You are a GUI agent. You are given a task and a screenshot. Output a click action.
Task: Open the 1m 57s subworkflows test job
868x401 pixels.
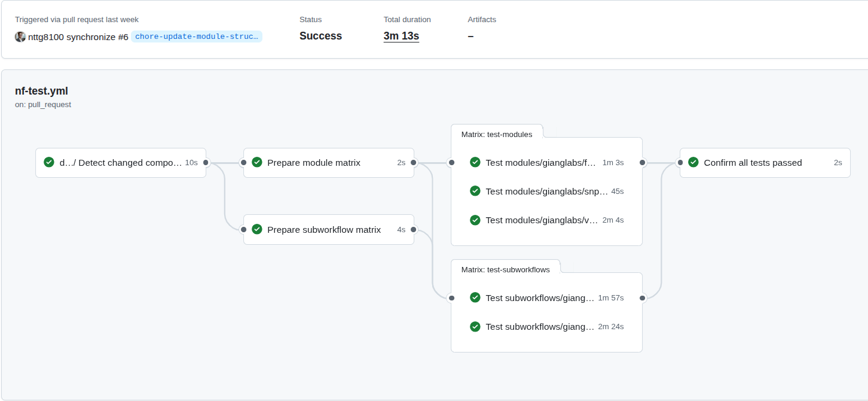tap(546, 297)
